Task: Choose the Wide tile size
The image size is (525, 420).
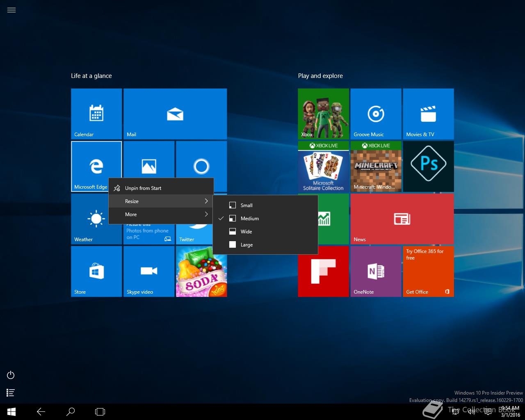Action: [265, 231]
